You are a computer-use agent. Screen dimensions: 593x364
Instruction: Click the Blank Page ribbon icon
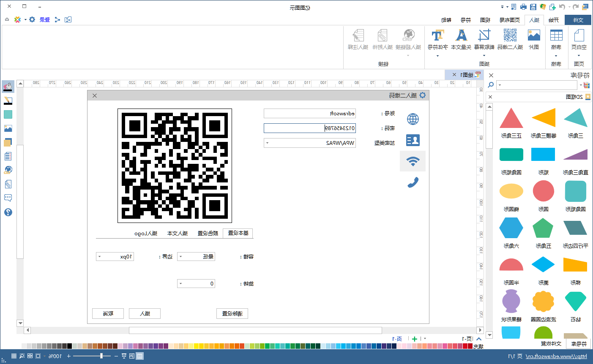point(579,39)
